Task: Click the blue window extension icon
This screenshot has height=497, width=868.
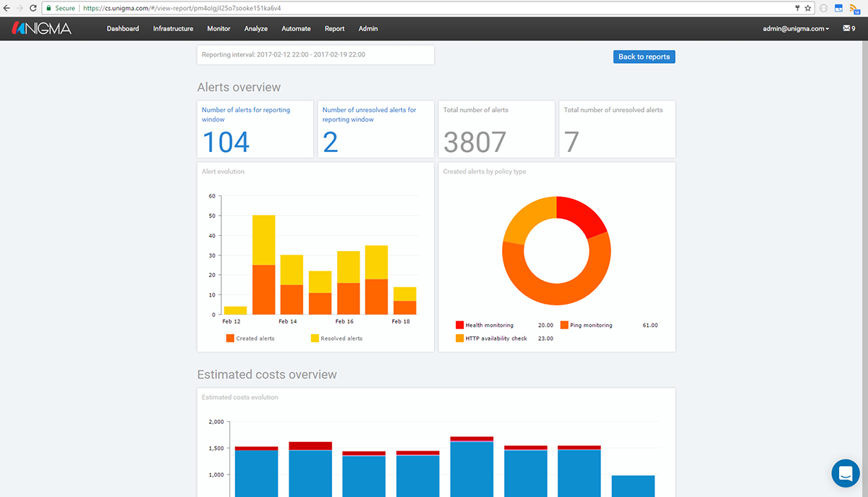Action: click(x=839, y=8)
